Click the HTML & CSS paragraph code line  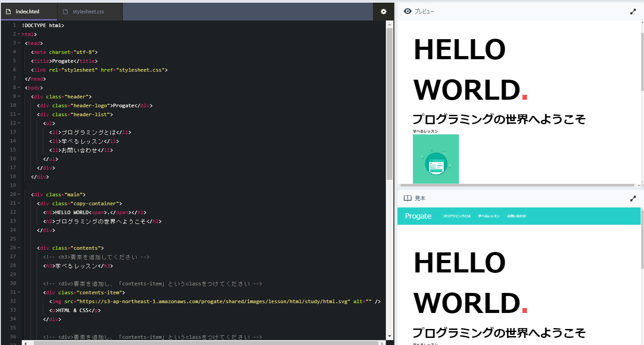coord(75,310)
